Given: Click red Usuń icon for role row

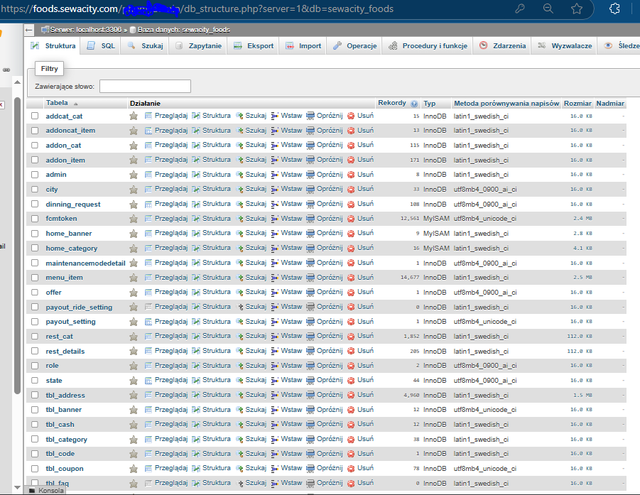Looking at the screenshot, I should (x=351, y=366).
